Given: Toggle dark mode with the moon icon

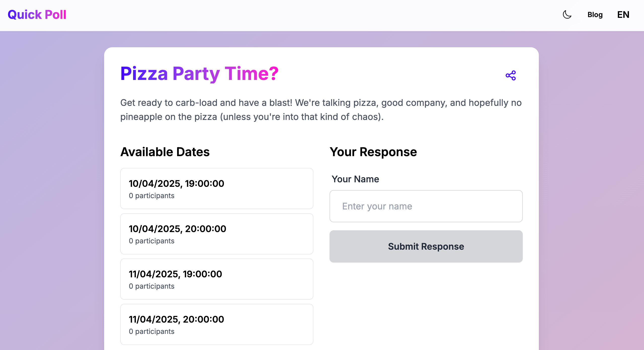Looking at the screenshot, I should [567, 15].
